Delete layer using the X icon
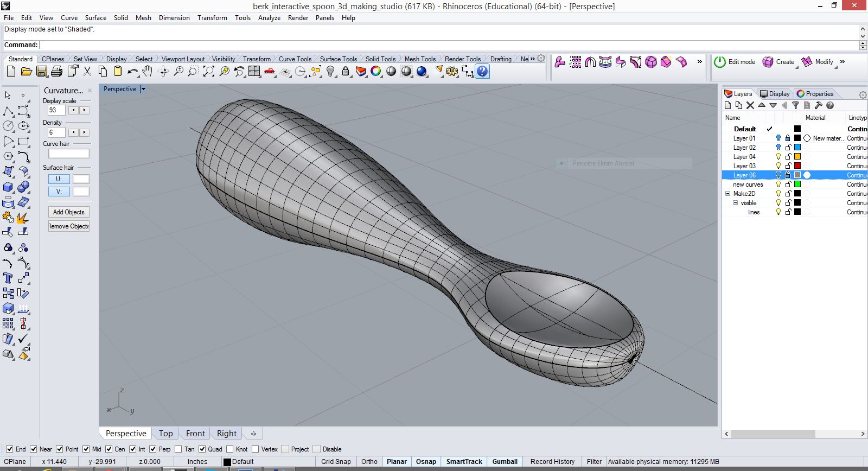Viewport: 868px width, 471px height. tap(750, 106)
